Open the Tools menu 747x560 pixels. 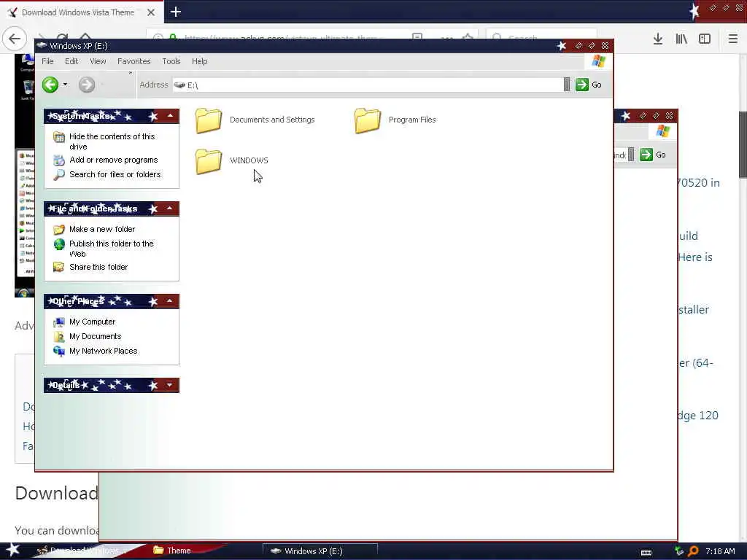pos(171,61)
